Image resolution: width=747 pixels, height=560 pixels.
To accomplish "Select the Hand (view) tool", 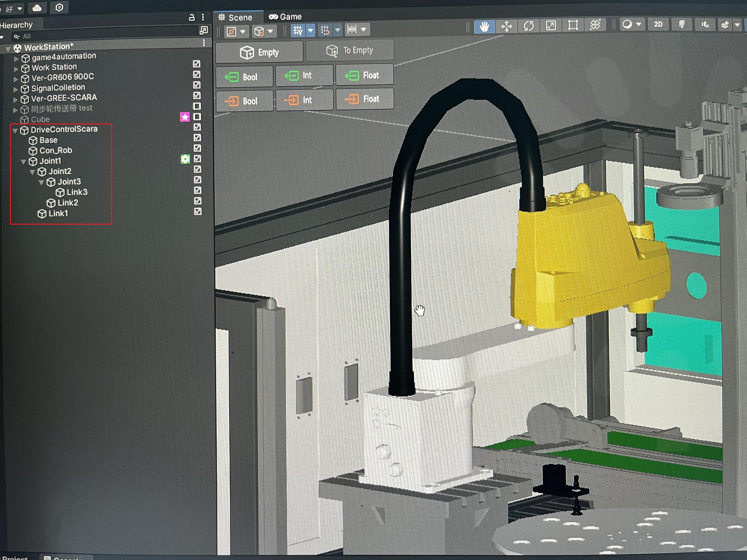I will pyautogui.click(x=484, y=26).
